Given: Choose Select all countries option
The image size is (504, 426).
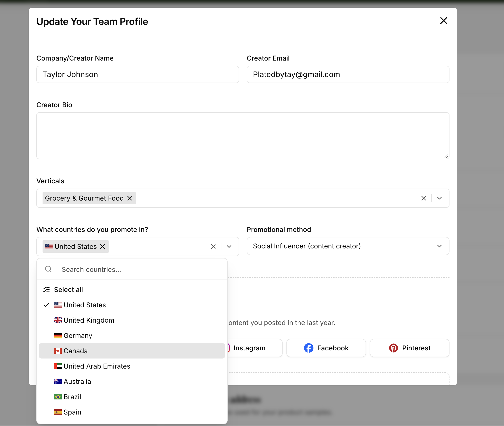Looking at the screenshot, I should [x=132, y=290].
